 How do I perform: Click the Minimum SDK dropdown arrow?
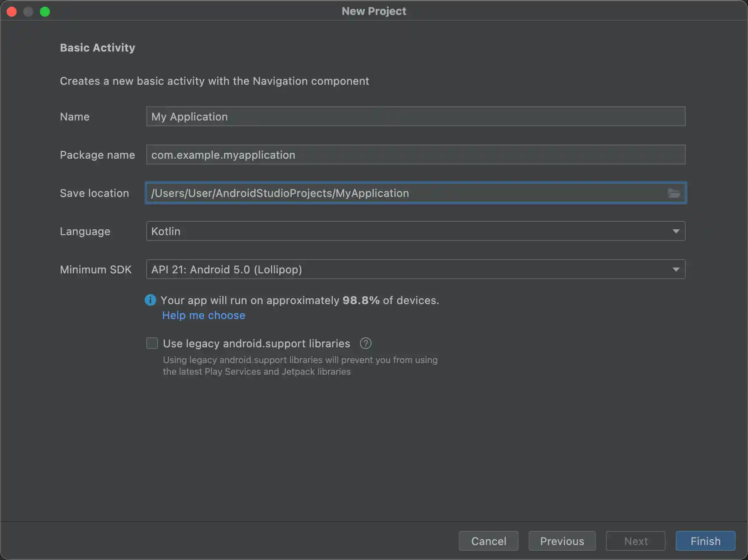676,269
